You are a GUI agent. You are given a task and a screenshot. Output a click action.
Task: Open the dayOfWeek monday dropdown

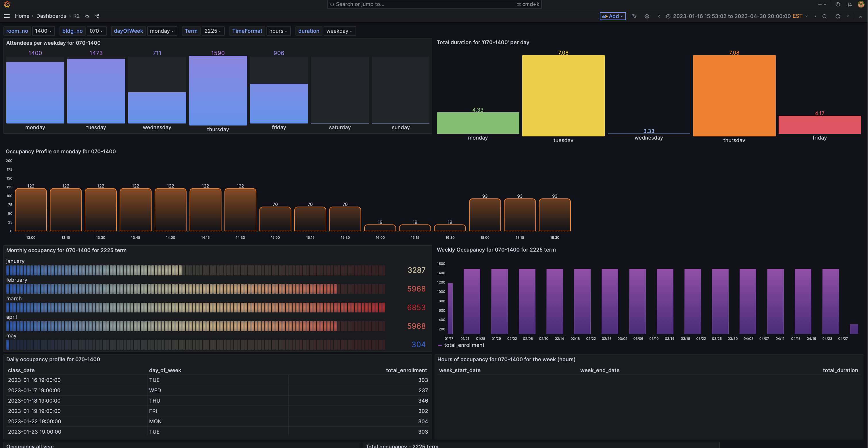pyautogui.click(x=162, y=31)
